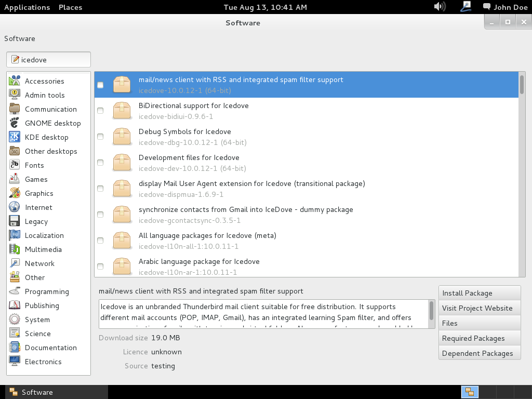Open the Network category icon
Viewport: 532px width, 399px height.
point(15,263)
